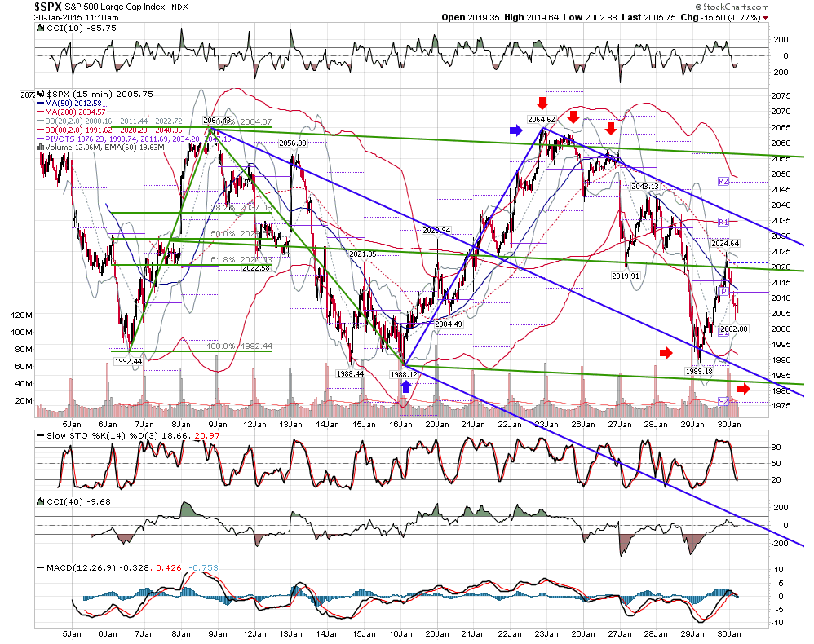Image resolution: width=814 pixels, height=644 pixels.
Task: Click the Volume 12.06M legend text
Action: click(75, 148)
